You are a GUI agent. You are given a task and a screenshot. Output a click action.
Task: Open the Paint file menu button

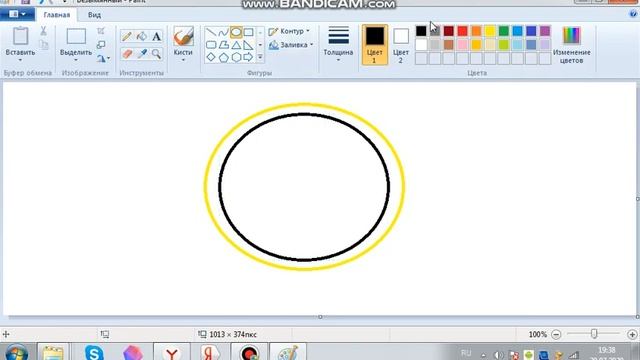tap(17, 14)
